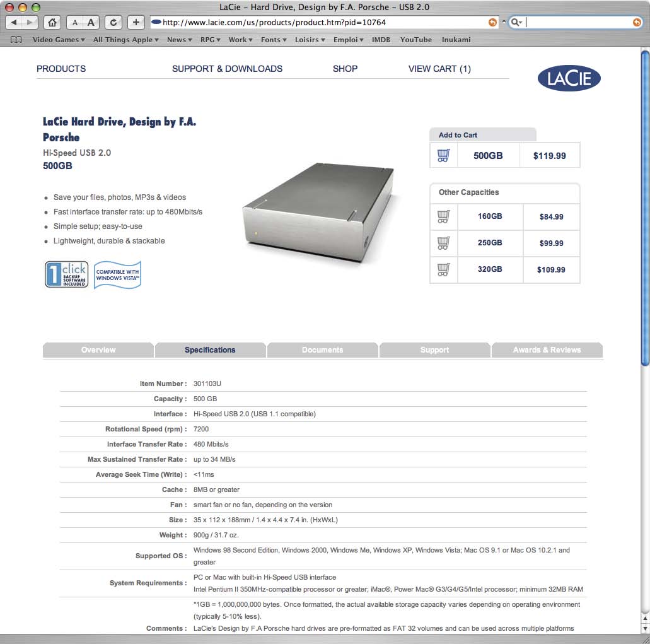Reload the page with refresh icon
This screenshot has height=644, width=650.
click(113, 23)
